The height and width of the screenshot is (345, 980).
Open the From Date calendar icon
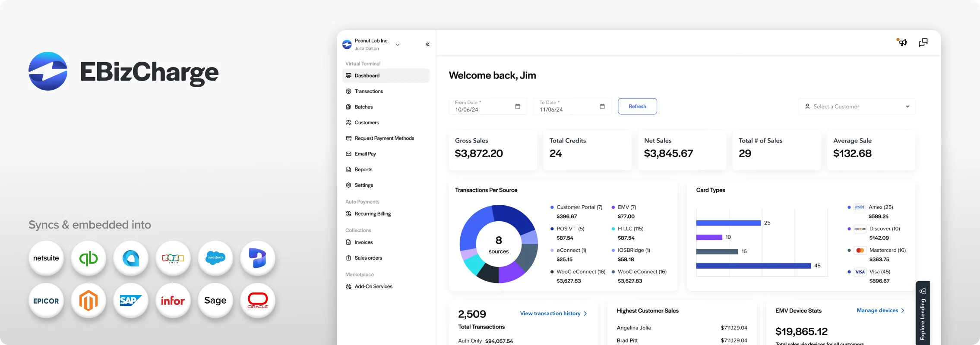coord(518,107)
